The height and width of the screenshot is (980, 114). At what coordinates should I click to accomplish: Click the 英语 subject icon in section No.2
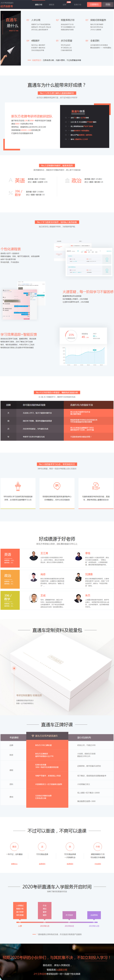click(11, 180)
